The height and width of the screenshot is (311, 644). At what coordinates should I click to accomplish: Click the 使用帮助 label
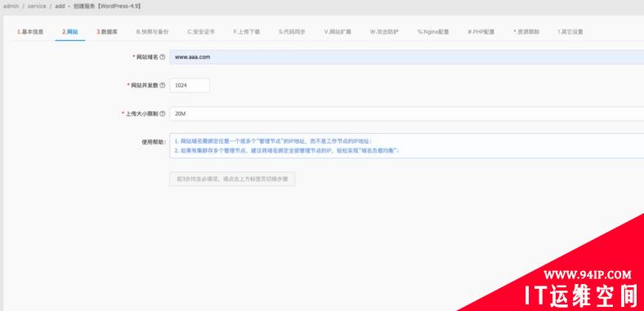154,141
